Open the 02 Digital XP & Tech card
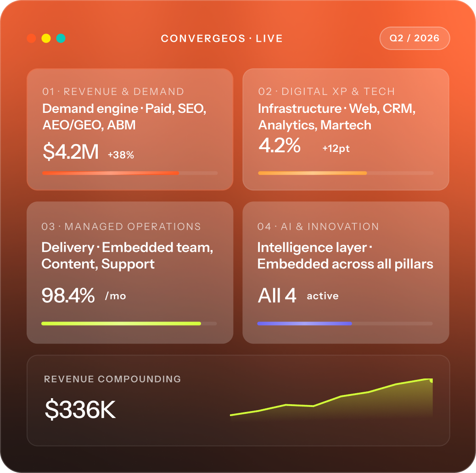 click(346, 129)
